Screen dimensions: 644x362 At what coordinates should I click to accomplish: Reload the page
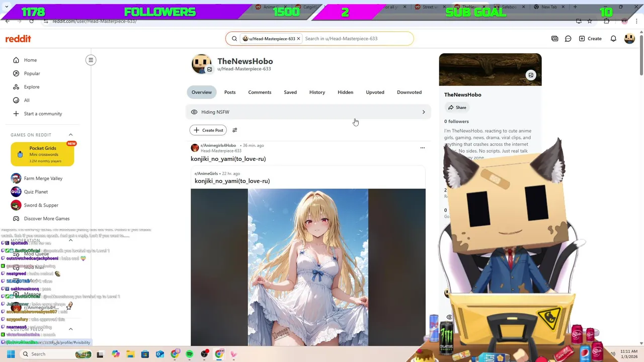click(x=31, y=21)
